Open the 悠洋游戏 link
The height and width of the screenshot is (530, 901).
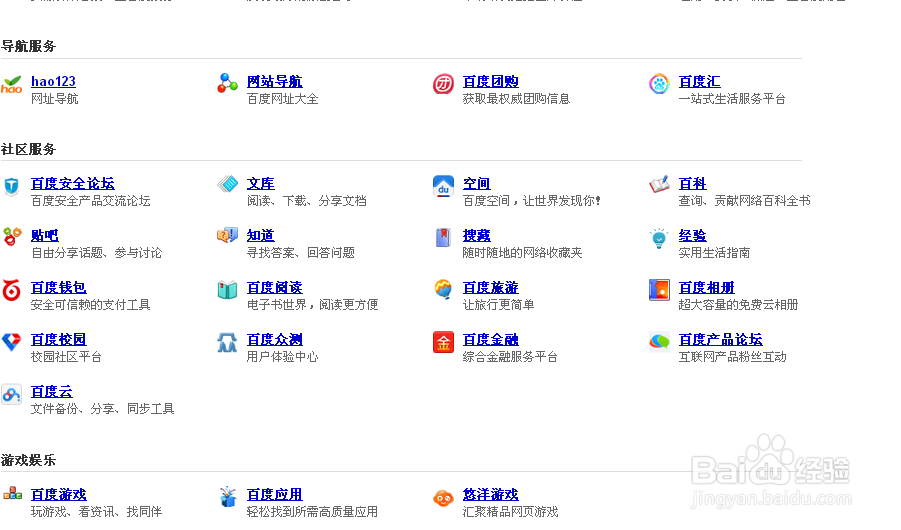tap(490, 494)
